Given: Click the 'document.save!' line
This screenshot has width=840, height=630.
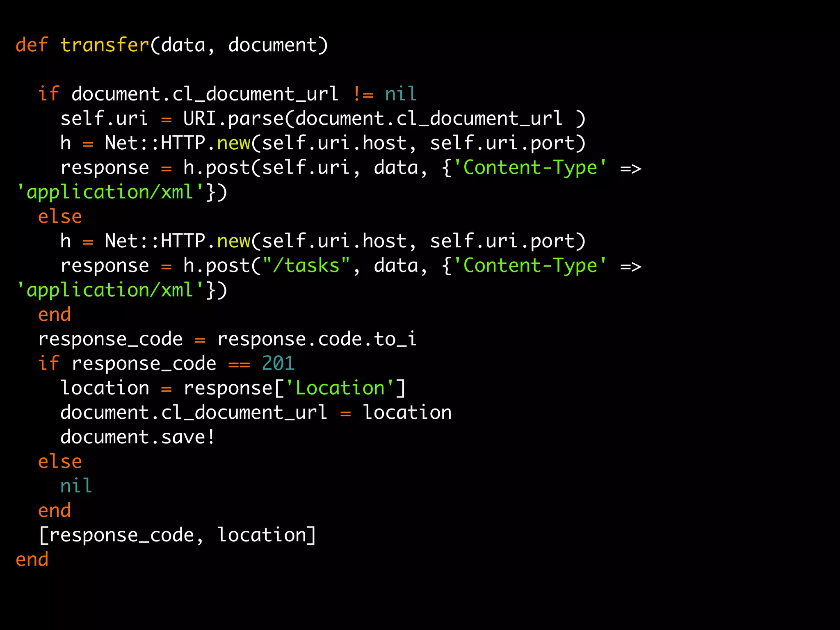Looking at the screenshot, I should coord(137,437).
